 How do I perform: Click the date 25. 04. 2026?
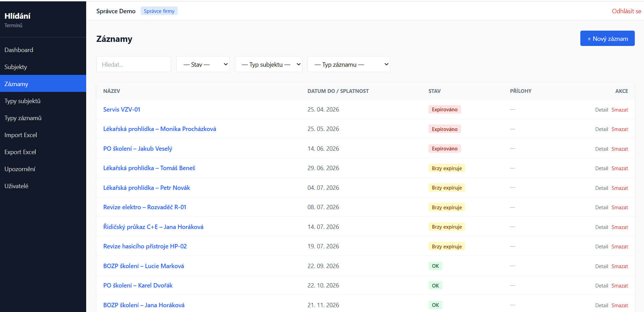coord(323,110)
